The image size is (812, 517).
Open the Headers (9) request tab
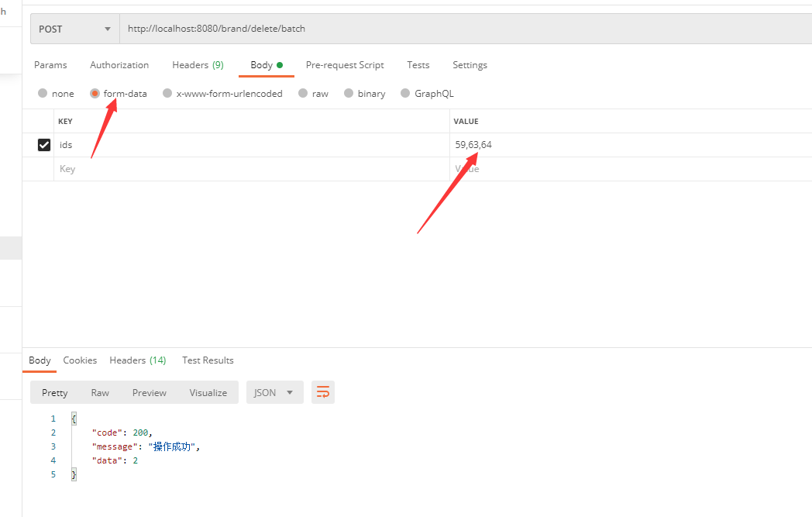coord(198,65)
